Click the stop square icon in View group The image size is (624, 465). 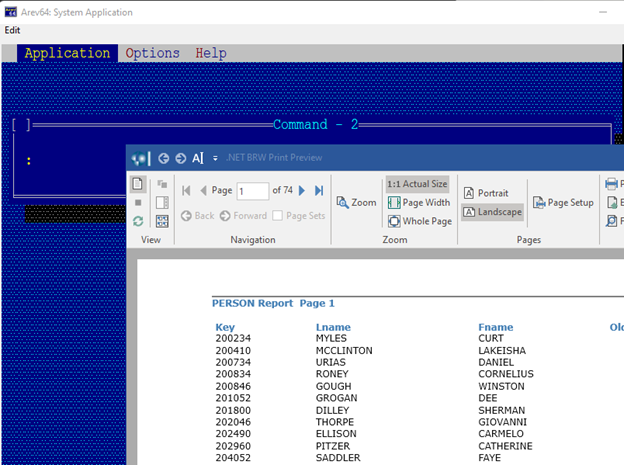point(138,203)
